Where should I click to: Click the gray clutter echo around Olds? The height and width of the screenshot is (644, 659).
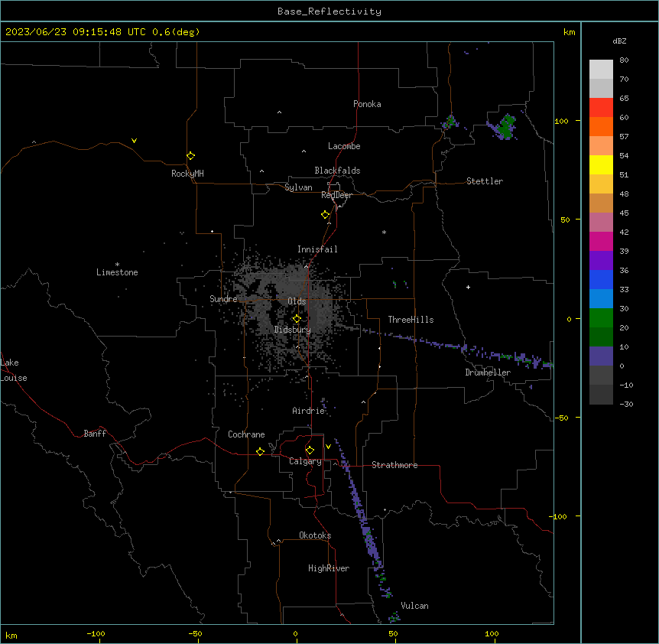coord(290,311)
